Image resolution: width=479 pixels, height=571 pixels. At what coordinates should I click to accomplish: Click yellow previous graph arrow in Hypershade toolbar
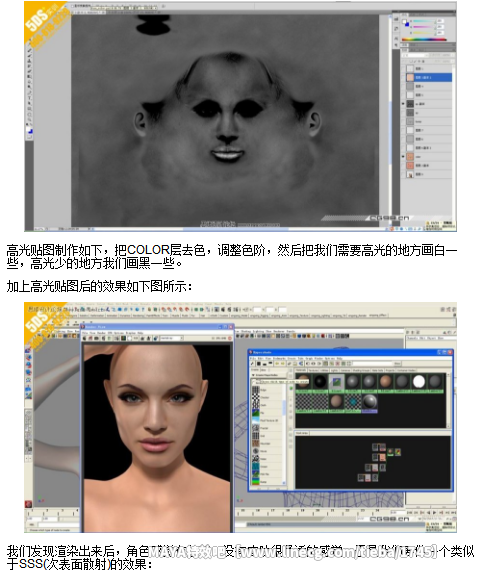[x=277, y=363]
